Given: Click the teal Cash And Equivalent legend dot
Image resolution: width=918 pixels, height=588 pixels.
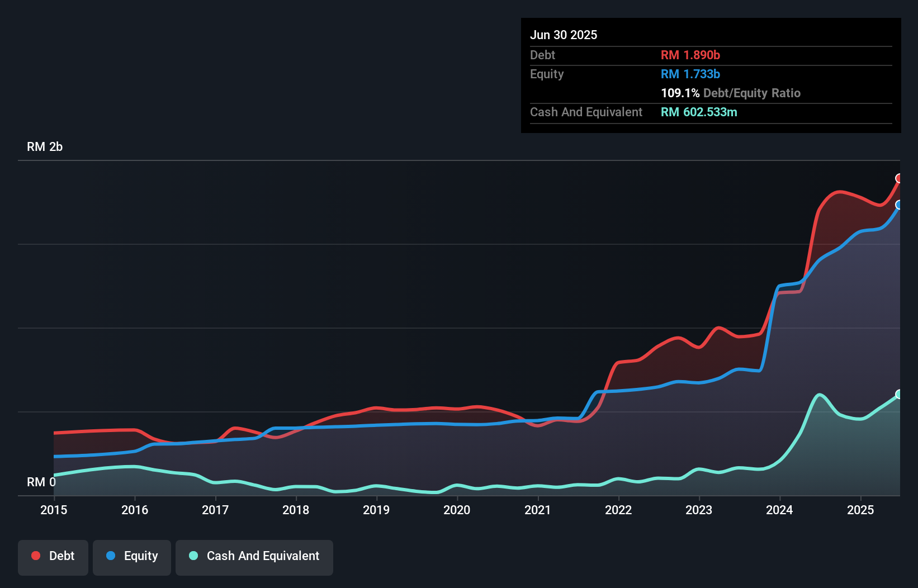Looking at the screenshot, I should point(193,556).
